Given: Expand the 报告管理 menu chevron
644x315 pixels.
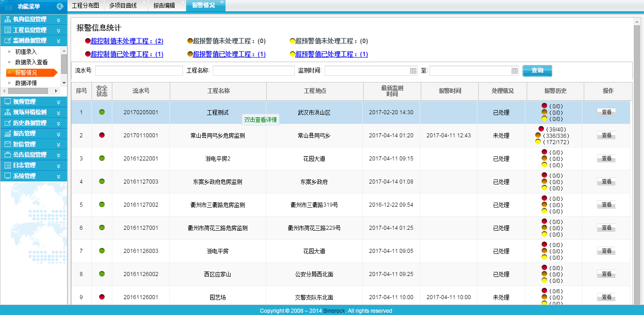Looking at the screenshot, I should pyautogui.click(x=58, y=134).
